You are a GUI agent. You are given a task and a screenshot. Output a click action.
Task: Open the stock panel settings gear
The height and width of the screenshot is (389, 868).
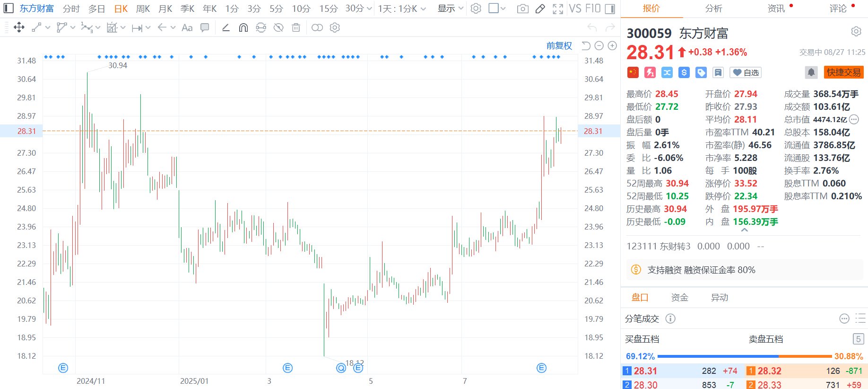(856, 31)
